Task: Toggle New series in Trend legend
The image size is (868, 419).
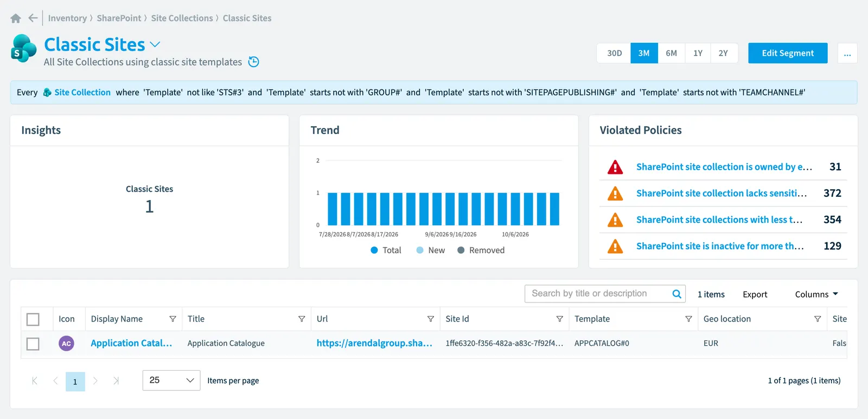Action: pos(430,250)
